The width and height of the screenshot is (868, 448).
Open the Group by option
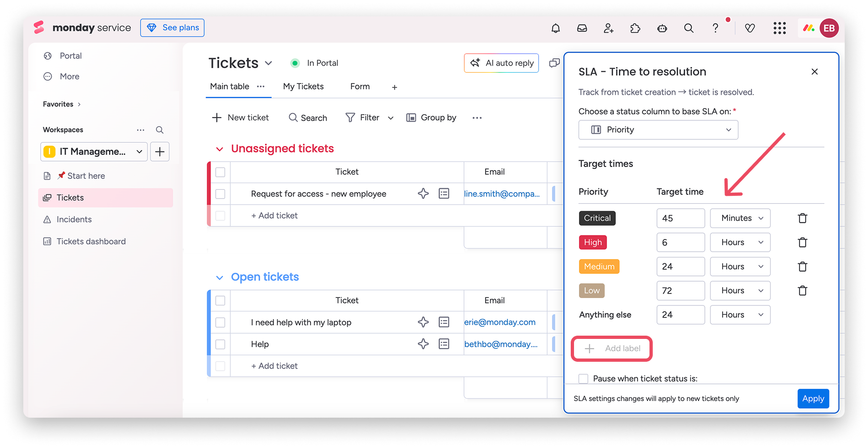click(x=431, y=117)
